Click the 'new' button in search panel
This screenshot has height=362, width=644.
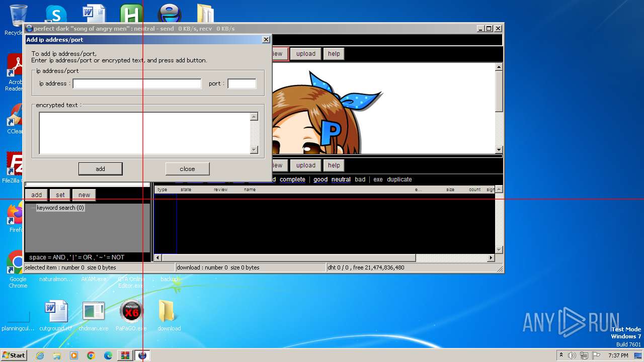coord(84,195)
